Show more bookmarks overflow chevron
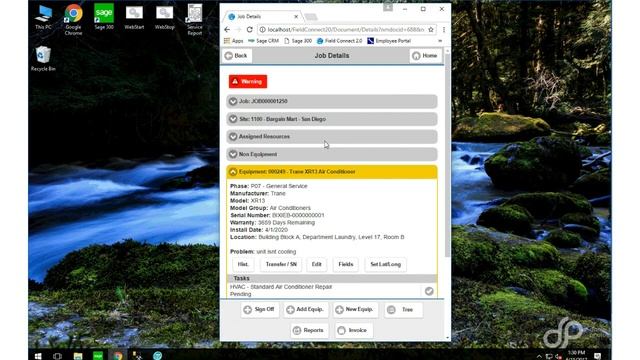 click(x=440, y=41)
